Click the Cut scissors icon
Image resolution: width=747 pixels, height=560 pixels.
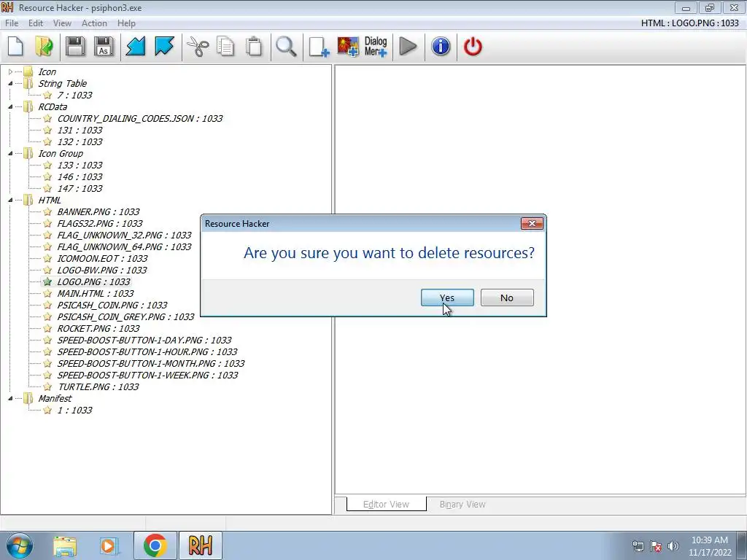coord(197,47)
